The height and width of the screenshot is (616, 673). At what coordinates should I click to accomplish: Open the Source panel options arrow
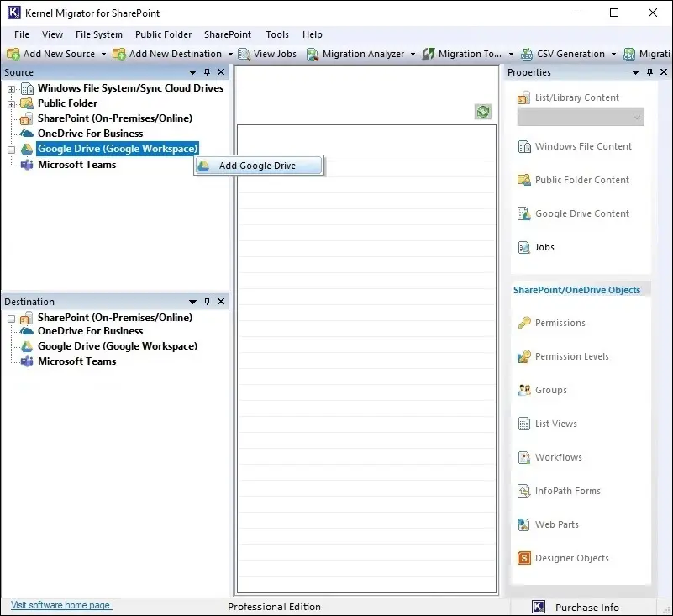[192, 72]
